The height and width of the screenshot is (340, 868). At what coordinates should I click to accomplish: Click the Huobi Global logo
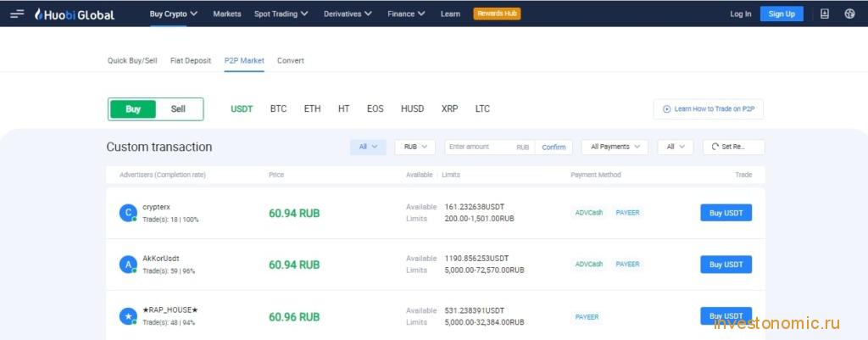tap(75, 14)
